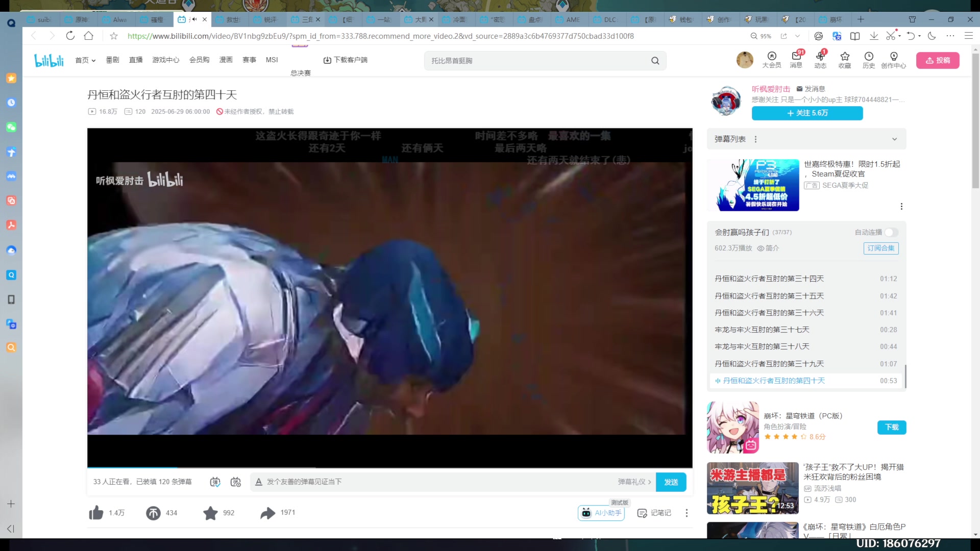The height and width of the screenshot is (551, 980).
Task: Open uploader 听枫爱肘击 profile link
Action: click(x=771, y=89)
